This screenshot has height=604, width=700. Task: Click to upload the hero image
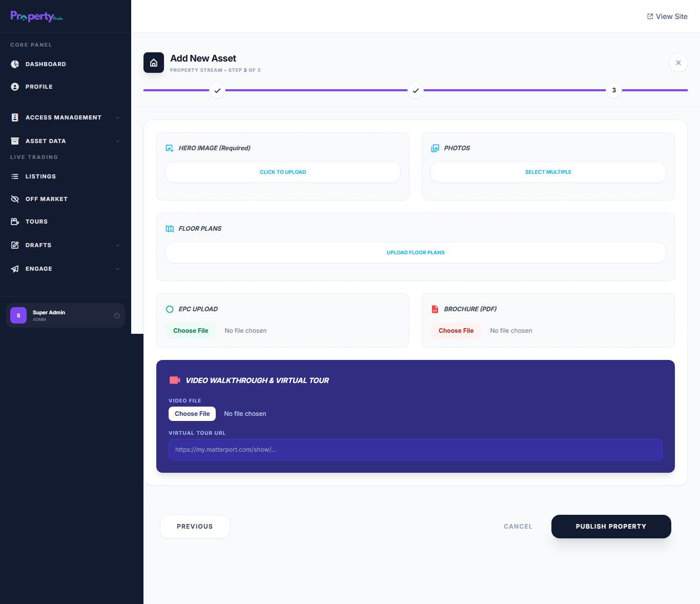coord(283,172)
